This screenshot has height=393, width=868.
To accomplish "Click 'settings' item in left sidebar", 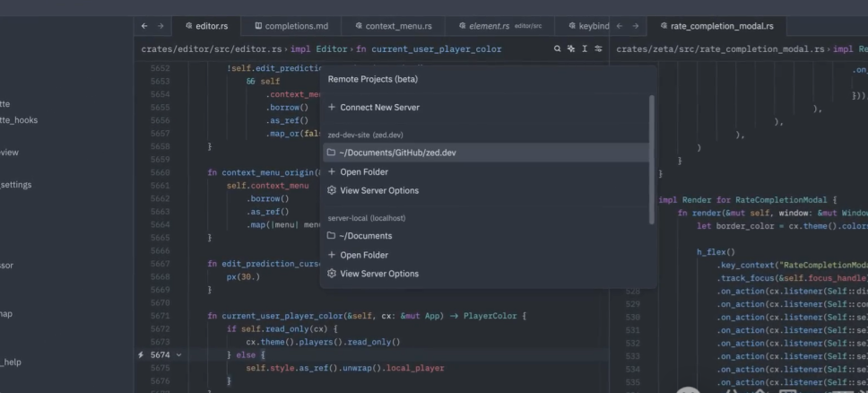I will 16,185.
